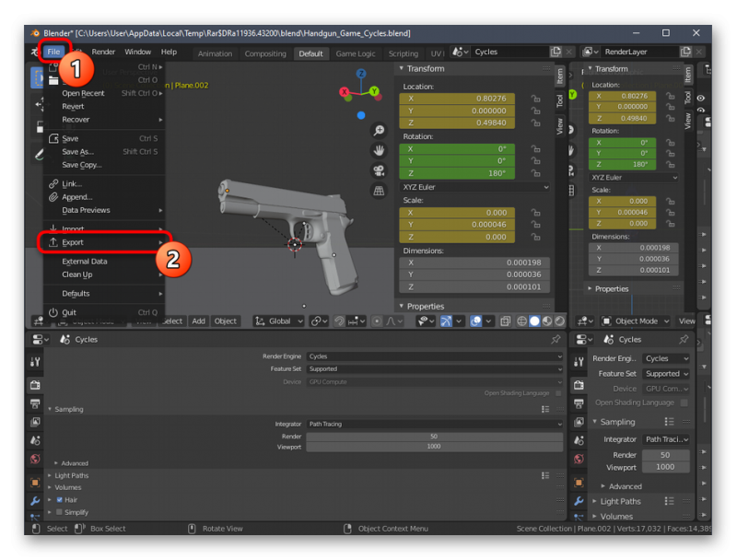The width and height of the screenshot is (737, 560).
Task: Open the Feature Set Supported dropdown in main panel
Action: (435, 368)
